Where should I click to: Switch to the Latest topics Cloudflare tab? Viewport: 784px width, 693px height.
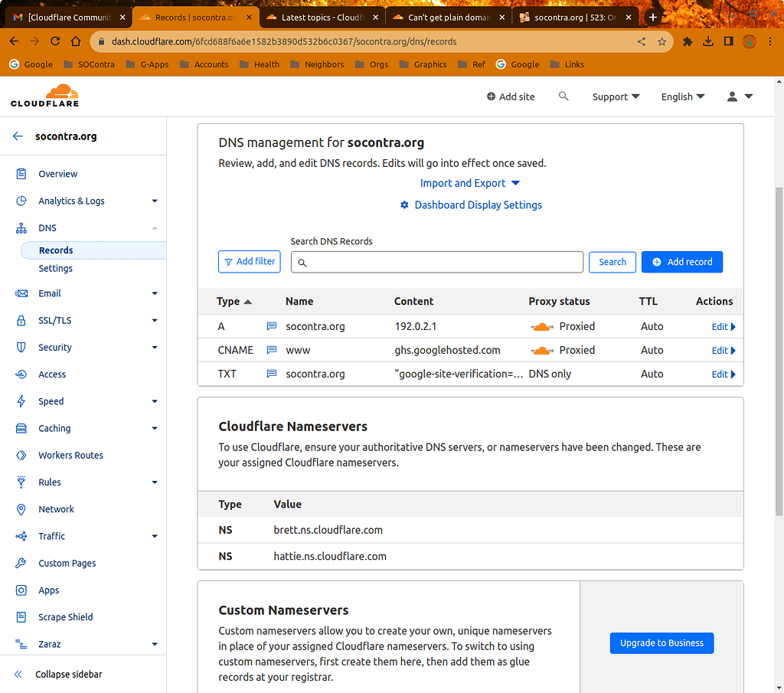click(x=322, y=18)
